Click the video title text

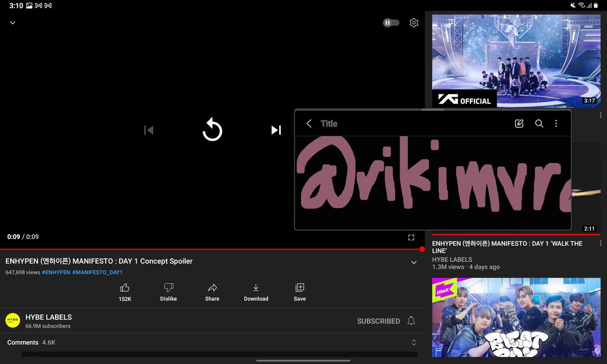pos(99,261)
